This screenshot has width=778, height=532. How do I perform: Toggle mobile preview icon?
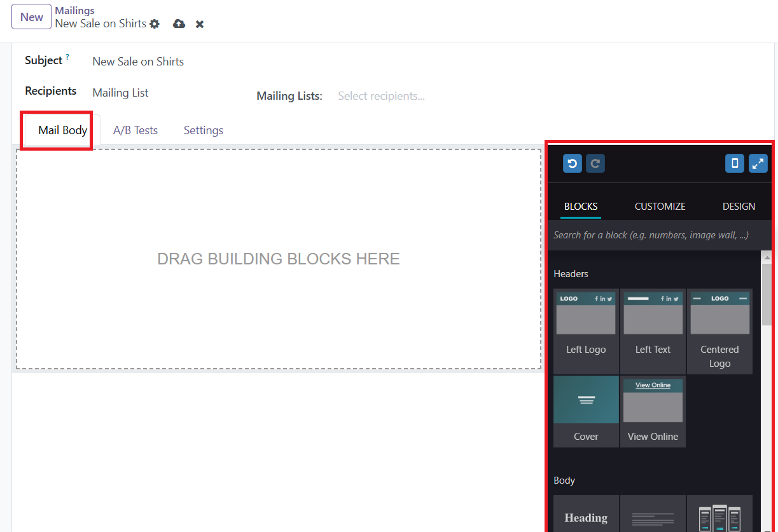(735, 163)
